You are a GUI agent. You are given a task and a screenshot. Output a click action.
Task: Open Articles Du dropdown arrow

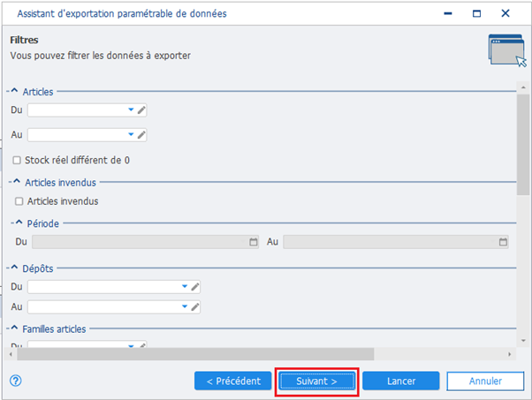(x=131, y=109)
